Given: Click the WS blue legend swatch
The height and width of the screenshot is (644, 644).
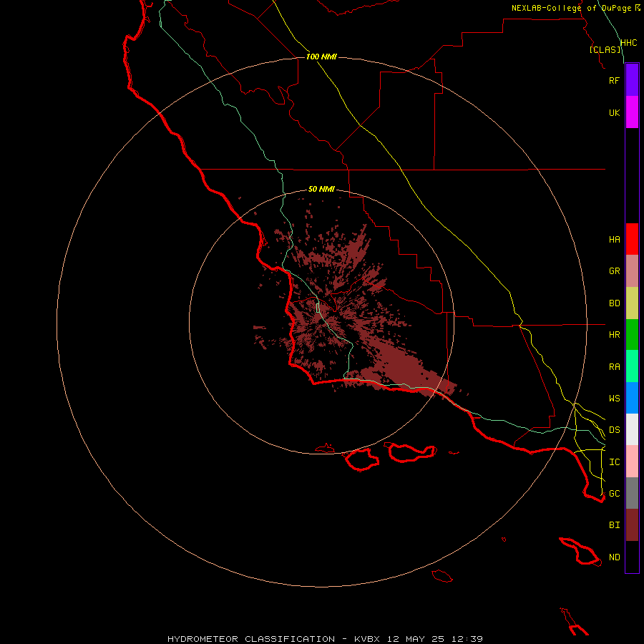Looking at the screenshot, I should 632,398.
